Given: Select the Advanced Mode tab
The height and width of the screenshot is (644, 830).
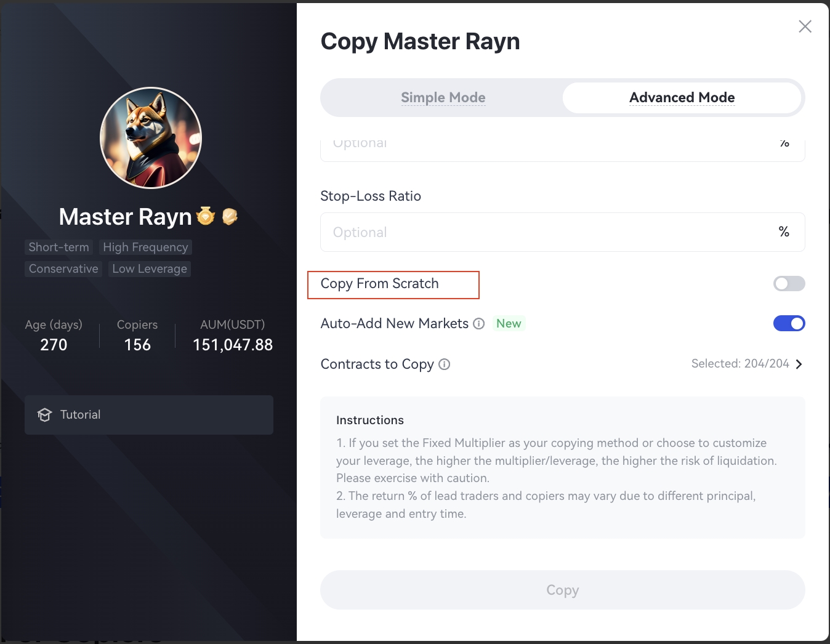Looking at the screenshot, I should (x=682, y=98).
